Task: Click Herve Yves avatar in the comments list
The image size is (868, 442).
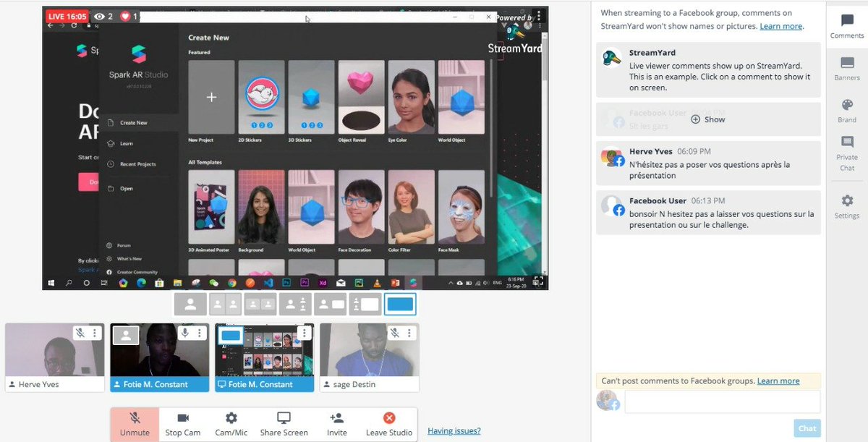Action: (x=613, y=158)
